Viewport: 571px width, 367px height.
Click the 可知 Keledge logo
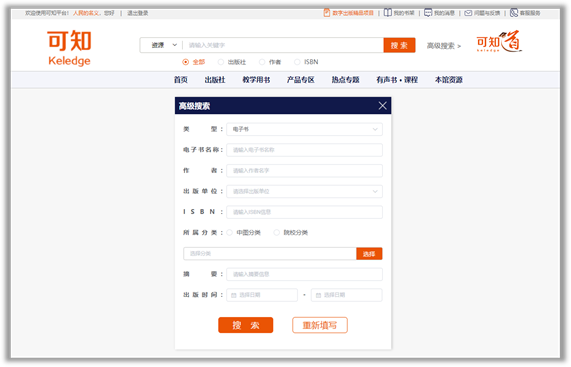click(69, 48)
